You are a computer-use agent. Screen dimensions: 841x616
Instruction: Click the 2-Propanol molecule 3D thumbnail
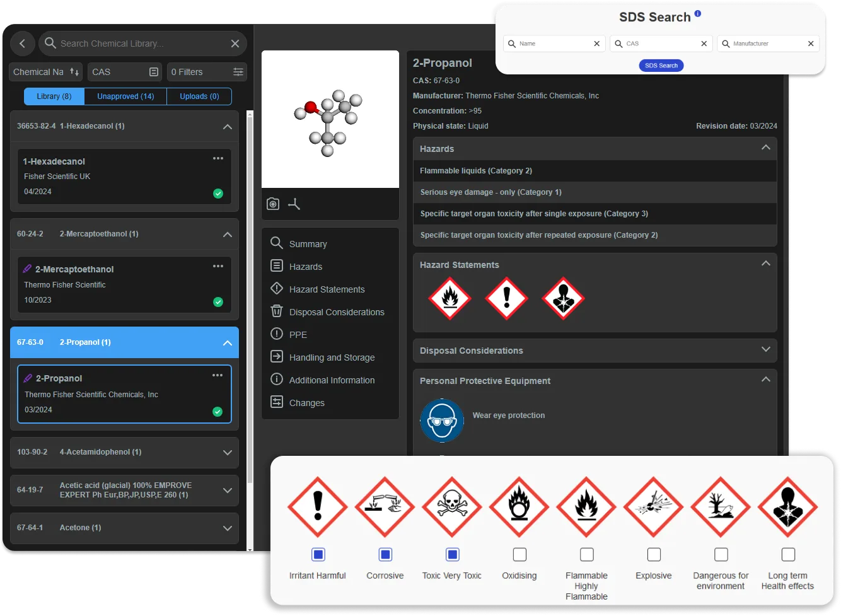(330, 119)
